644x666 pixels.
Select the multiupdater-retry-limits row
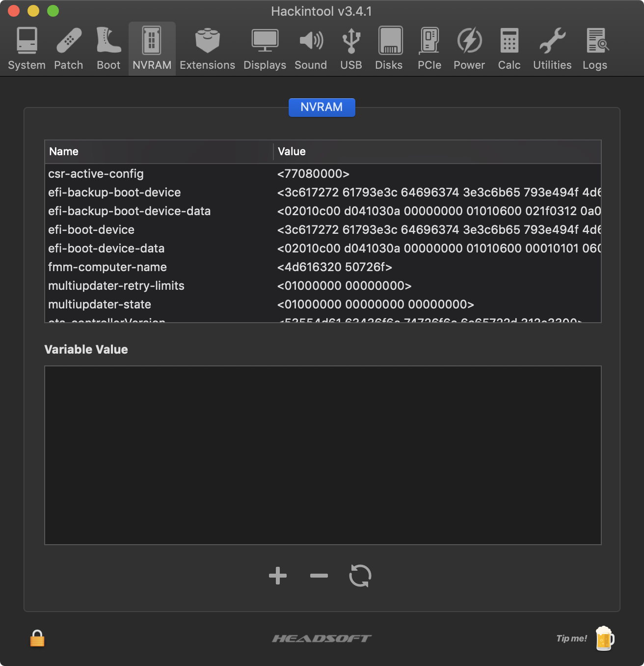point(323,286)
